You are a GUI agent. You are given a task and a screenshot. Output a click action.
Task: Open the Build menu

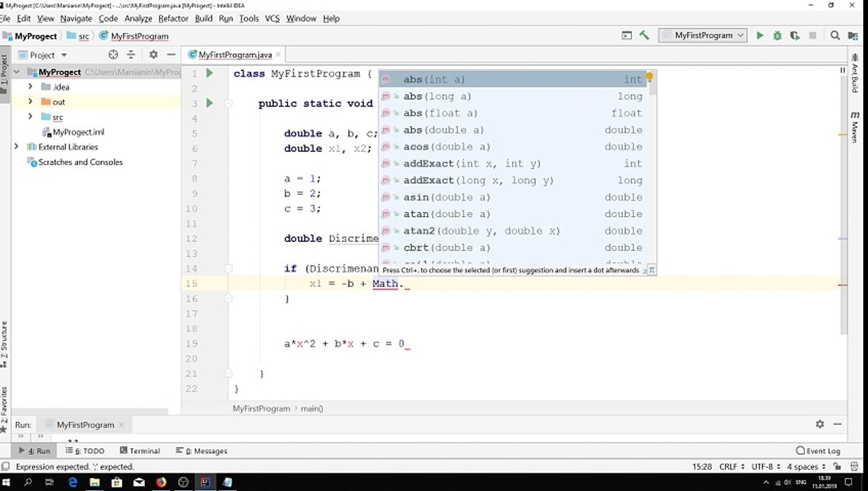point(203,18)
